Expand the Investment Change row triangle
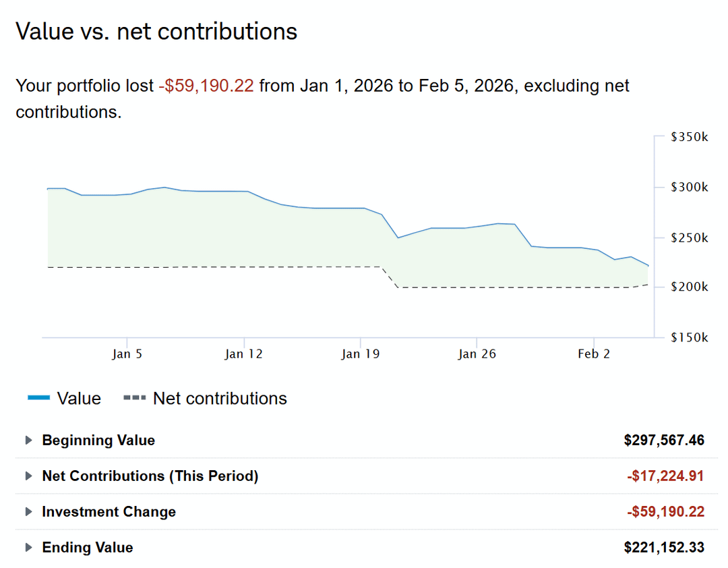The image size is (728, 568). point(28,512)
